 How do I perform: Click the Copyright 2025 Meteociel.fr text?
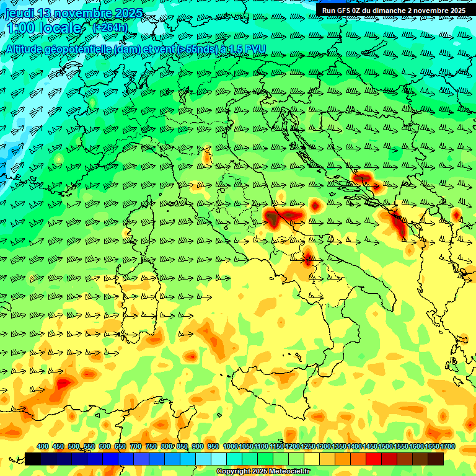[263, 472]
